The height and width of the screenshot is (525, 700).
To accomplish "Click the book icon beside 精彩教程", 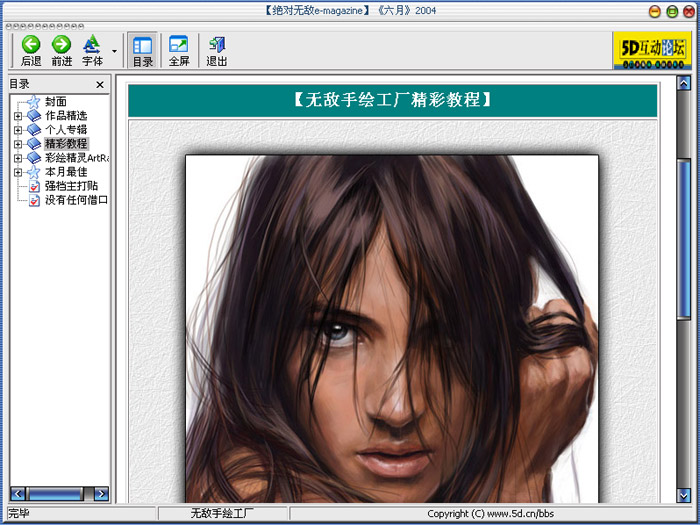I will [x=34, y=144].
